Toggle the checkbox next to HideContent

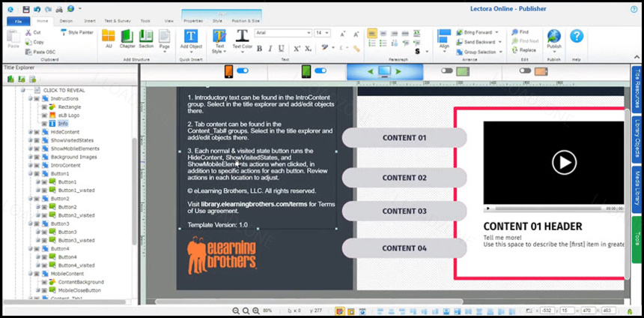tap(37, 132)
